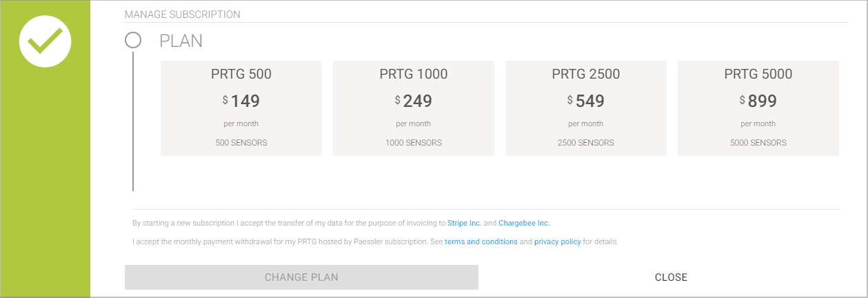Image resolution: width=868 pixels, height=298 pixels.
Task: Click the $249 per month price
Action: point(414,101)
